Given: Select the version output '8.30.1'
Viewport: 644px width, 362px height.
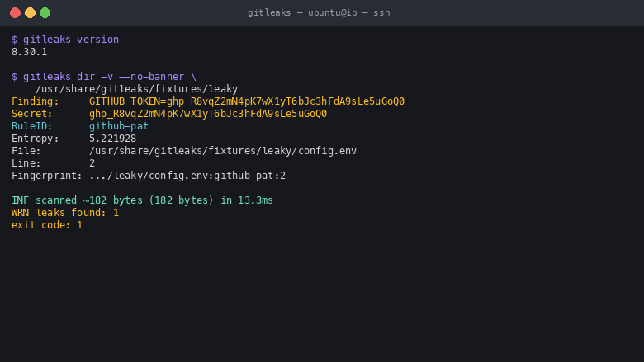Looking at the screenshot, I should point(29,52).
